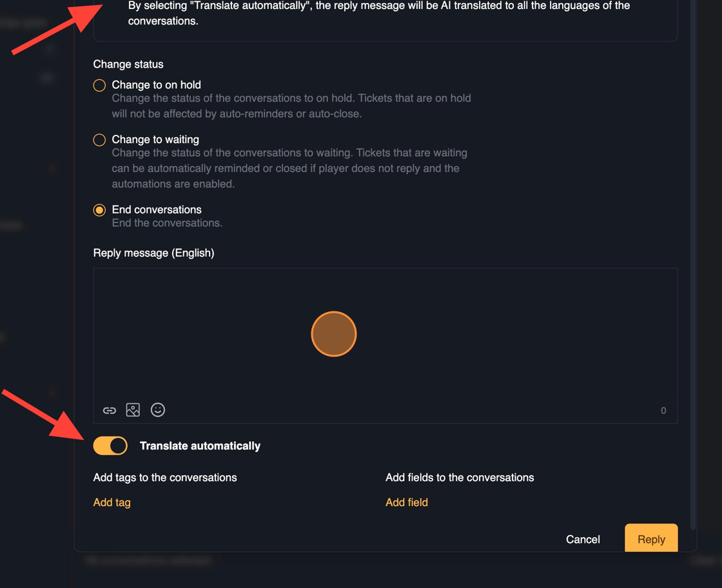
Task: Click the "Add fields to the conversations" heading
Action: 460,478
